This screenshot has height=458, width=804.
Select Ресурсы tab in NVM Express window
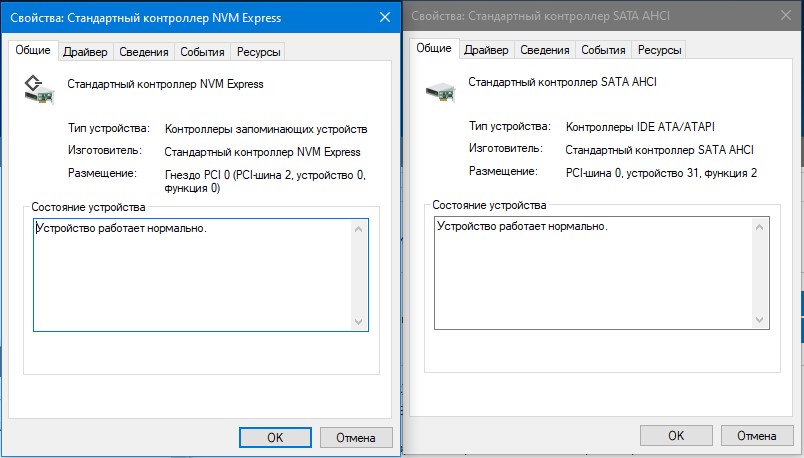(259, 52)
